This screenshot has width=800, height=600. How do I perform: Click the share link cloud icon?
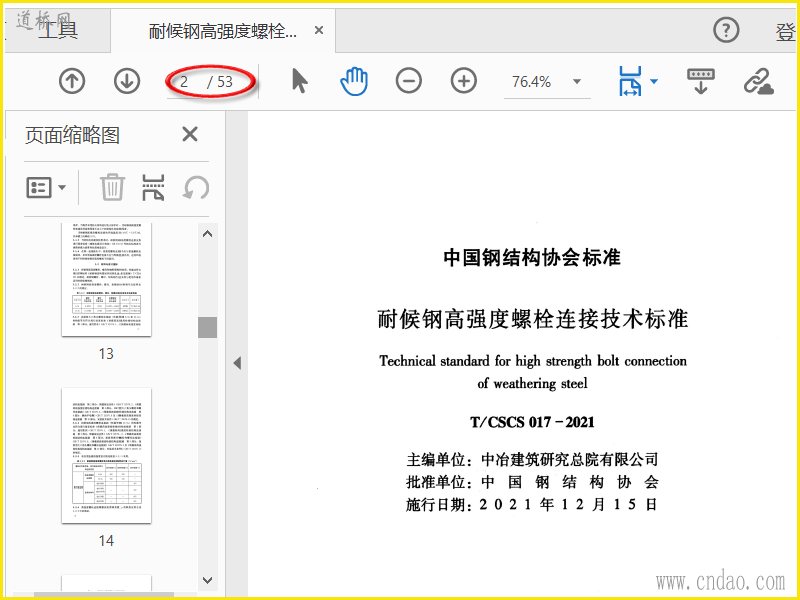759,81
